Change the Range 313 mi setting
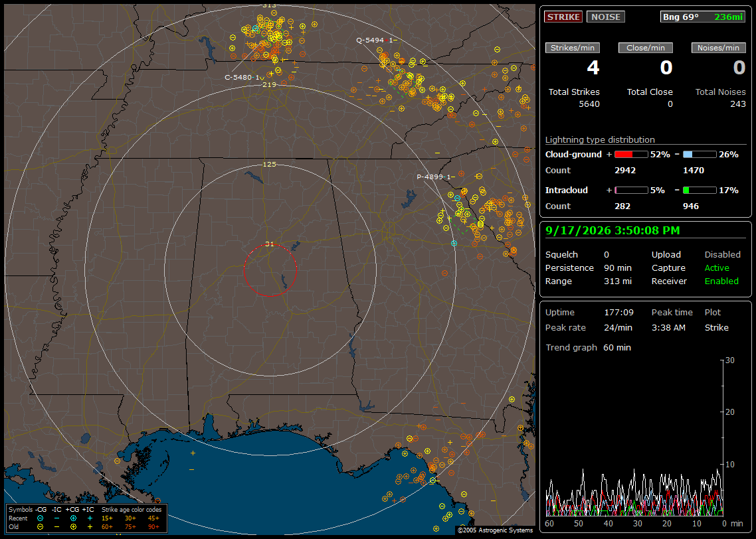This screenshot has width=756, height=539. 618,281
